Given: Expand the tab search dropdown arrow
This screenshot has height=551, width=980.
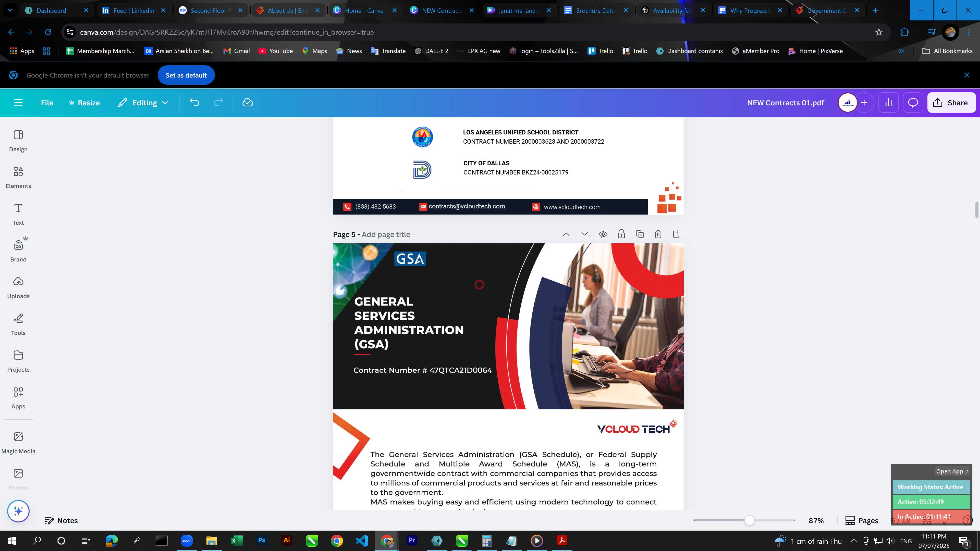Looking at the screenshot, I should [10, 10].
